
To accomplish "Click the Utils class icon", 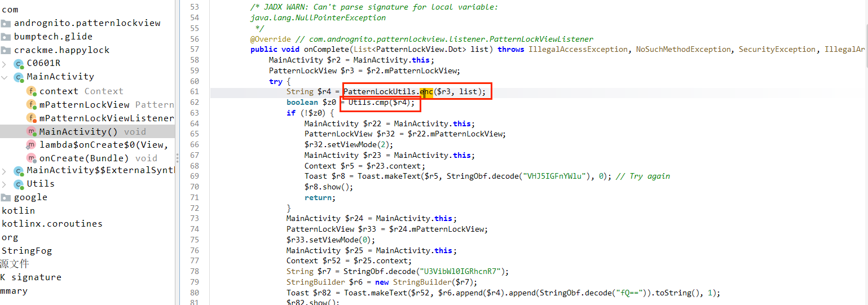I will point(19,184).
